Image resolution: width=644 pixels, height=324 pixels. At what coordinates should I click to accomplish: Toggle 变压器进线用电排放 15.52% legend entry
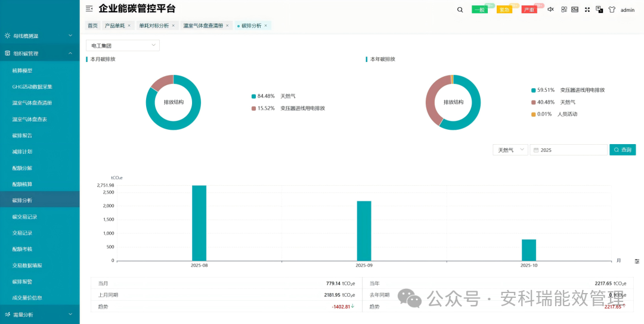[289, 108]
